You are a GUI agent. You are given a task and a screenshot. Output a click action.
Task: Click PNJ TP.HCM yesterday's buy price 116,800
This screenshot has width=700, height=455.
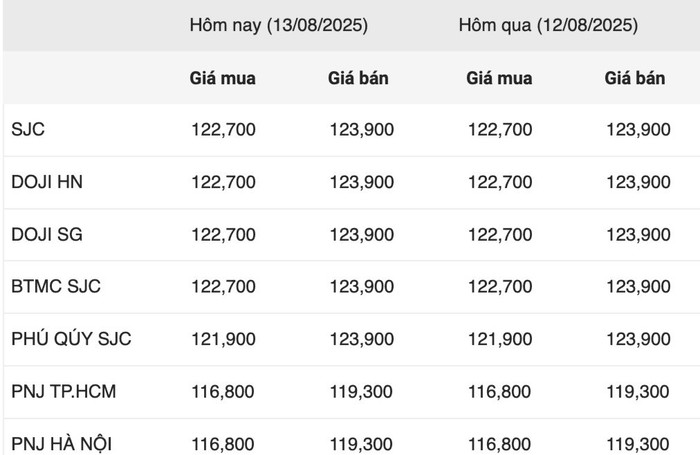pyautogui.click(x=499, y=392)
